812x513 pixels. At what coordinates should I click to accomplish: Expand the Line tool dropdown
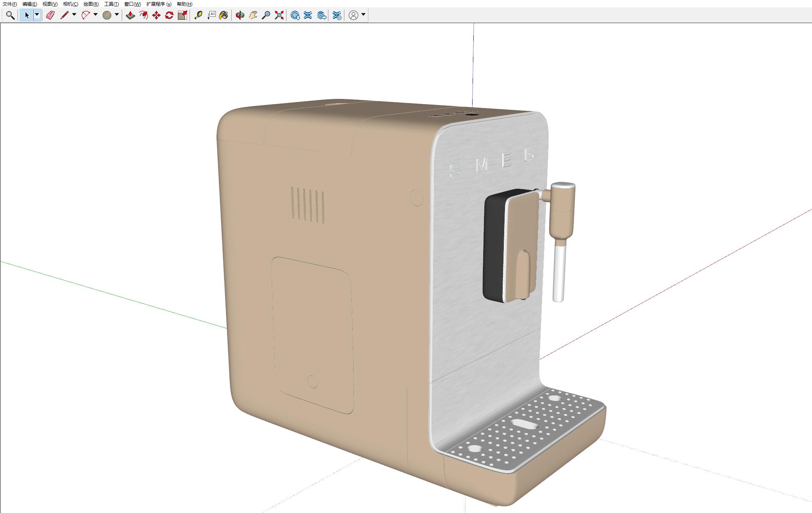pos(74,15)
